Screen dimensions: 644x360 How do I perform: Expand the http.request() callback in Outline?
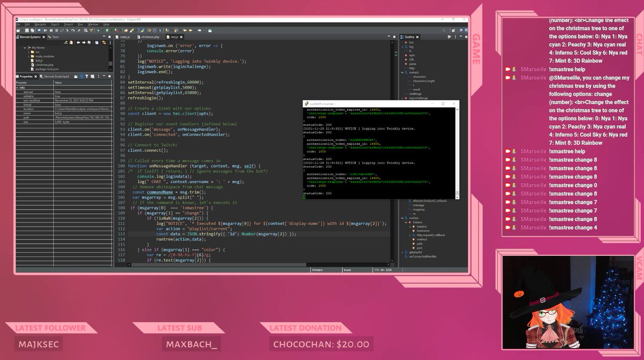pyautogui.click(x=410, y=235)
